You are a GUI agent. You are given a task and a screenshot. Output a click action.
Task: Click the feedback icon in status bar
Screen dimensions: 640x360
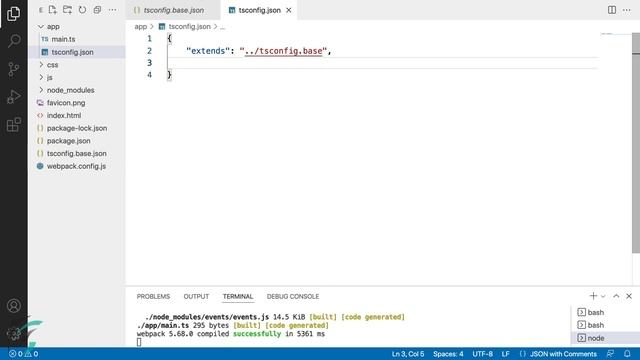(x=611, y=354)
